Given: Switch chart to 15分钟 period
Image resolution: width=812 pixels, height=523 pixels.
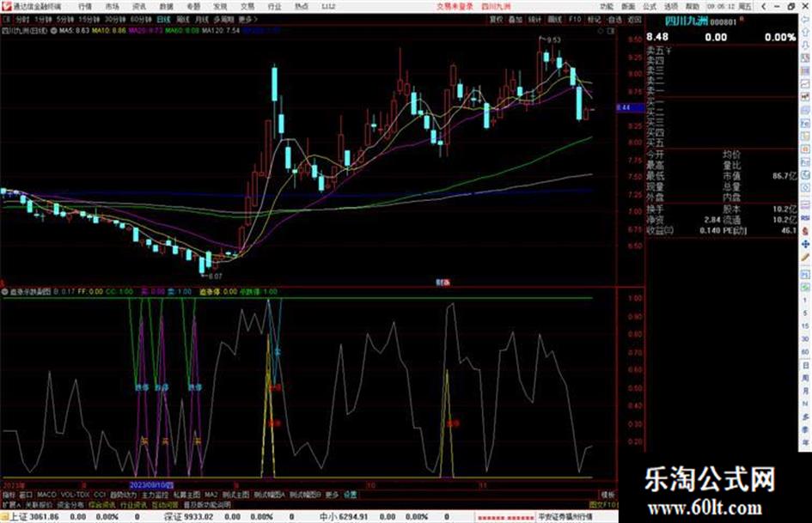Looking at the screenshot, I should click(x=89, y=19).
